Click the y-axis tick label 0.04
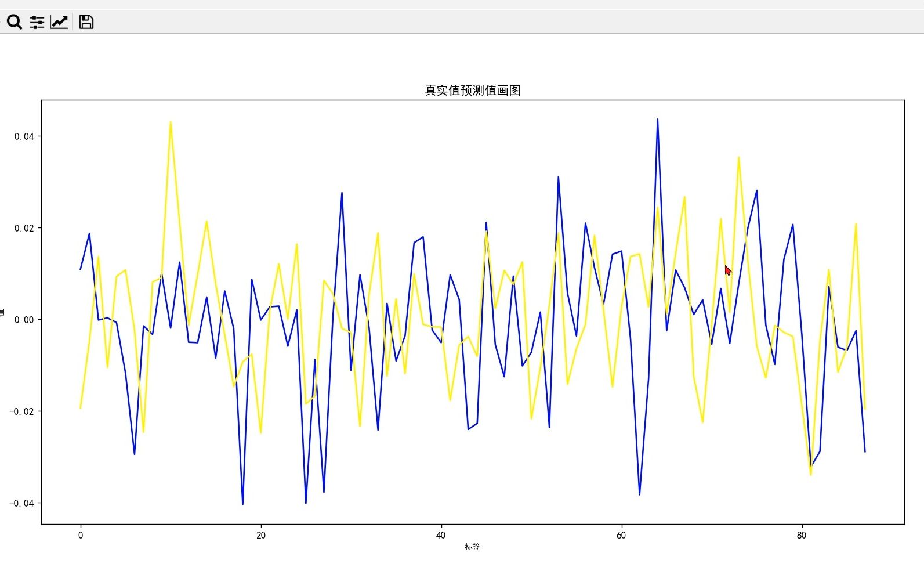The image size is (924, 578). [x=24, y=136]
